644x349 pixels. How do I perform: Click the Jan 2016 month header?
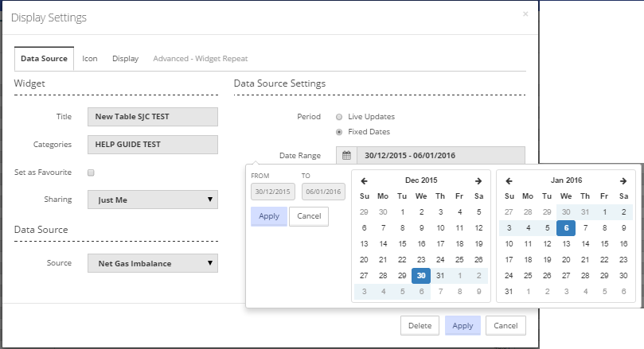566,180
